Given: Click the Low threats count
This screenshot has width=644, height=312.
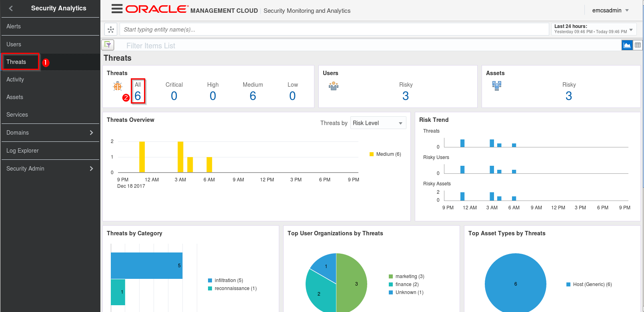Looking at the screenshot, I should click(x=292, y=96).
